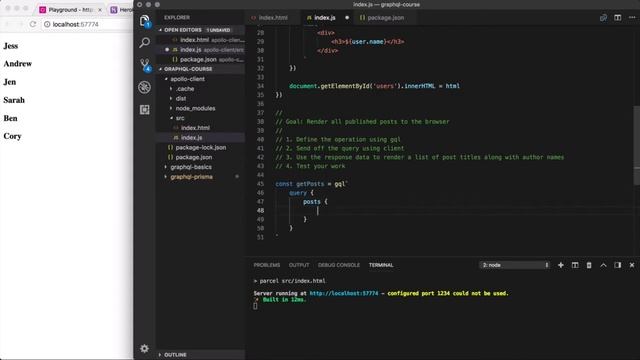This screenshot has width=640, height=360.
Task: Click the name Jess in the browser page
Action: tap(11, 46)
